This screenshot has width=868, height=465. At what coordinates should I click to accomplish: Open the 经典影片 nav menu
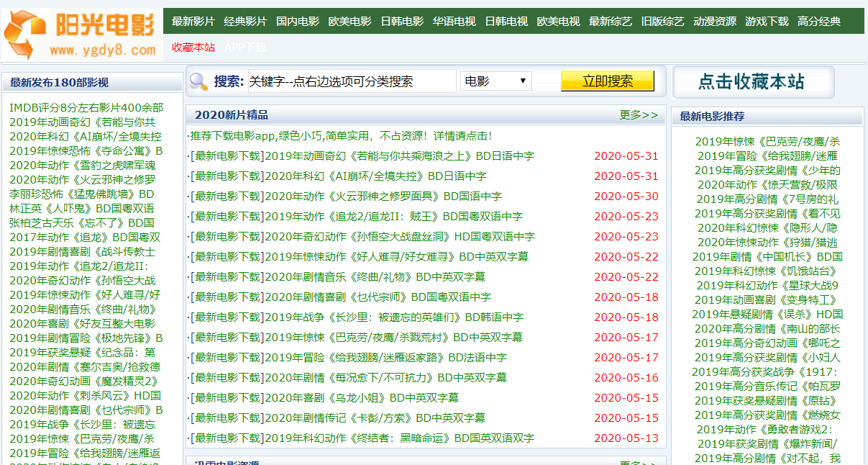coord(245,21)
